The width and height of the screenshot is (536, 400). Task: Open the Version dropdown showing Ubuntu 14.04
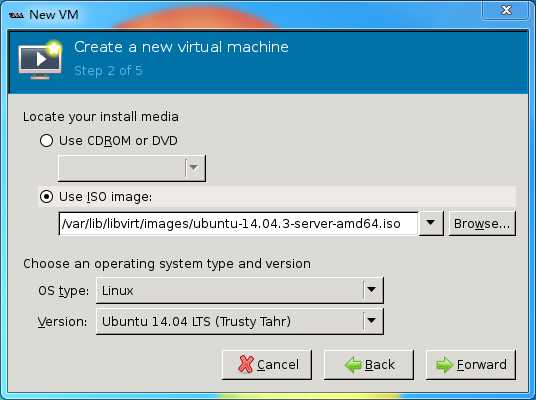click(x=240, y=321)
